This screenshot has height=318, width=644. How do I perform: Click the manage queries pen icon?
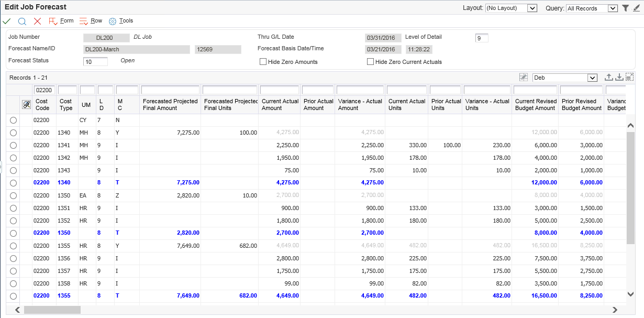point(636,8)
